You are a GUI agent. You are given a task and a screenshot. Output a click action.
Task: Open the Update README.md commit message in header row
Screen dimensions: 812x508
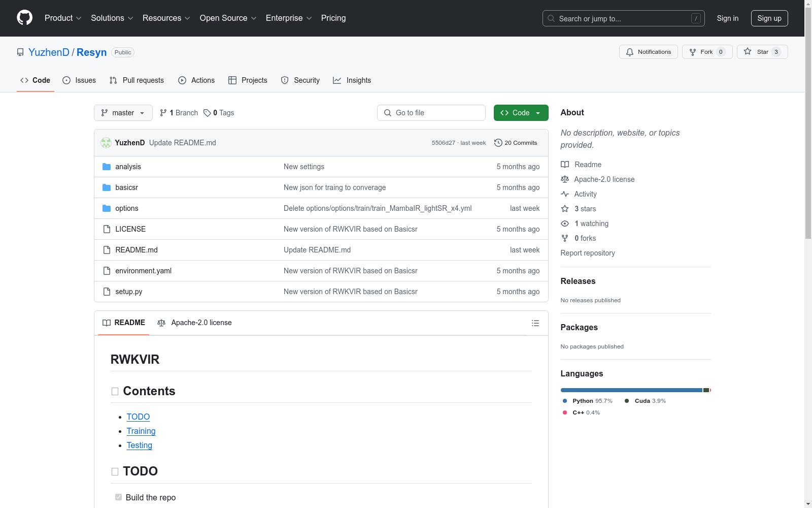point(183,143)
